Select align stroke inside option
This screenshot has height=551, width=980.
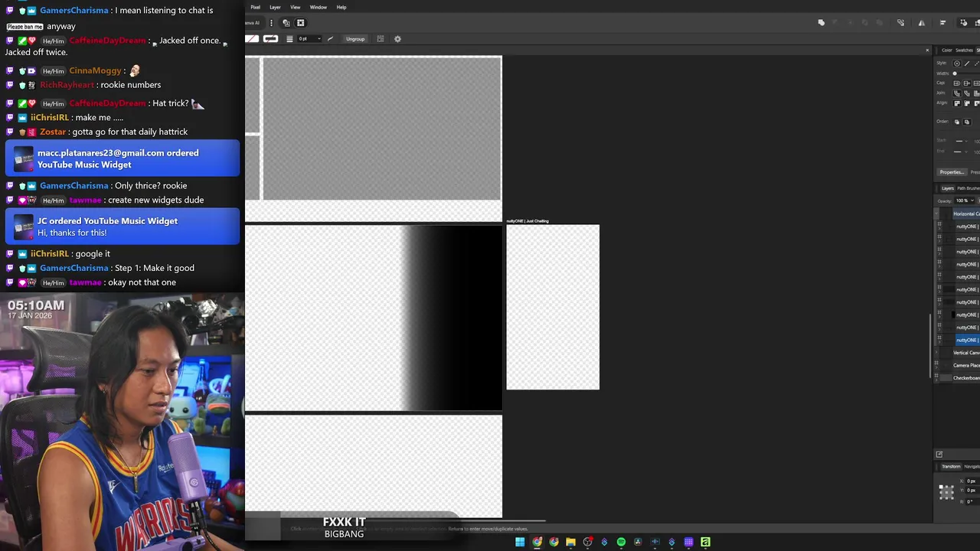966,103
